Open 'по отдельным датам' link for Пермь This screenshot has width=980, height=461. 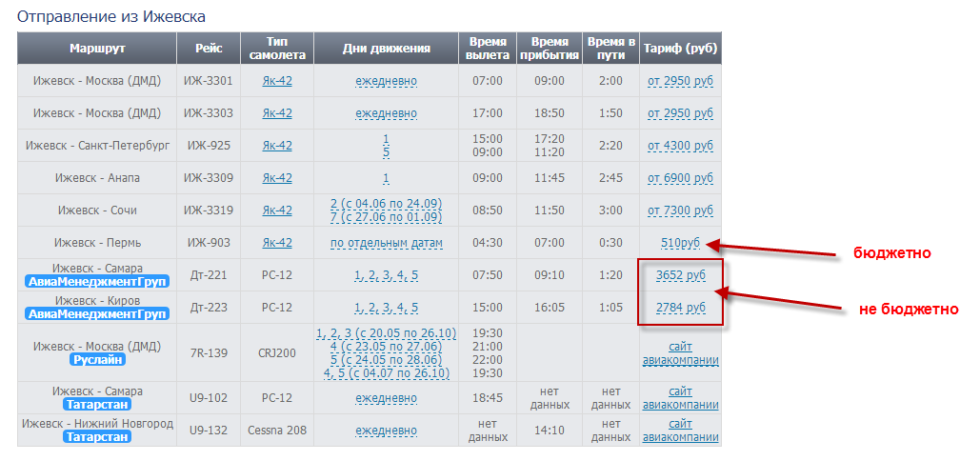387,243
